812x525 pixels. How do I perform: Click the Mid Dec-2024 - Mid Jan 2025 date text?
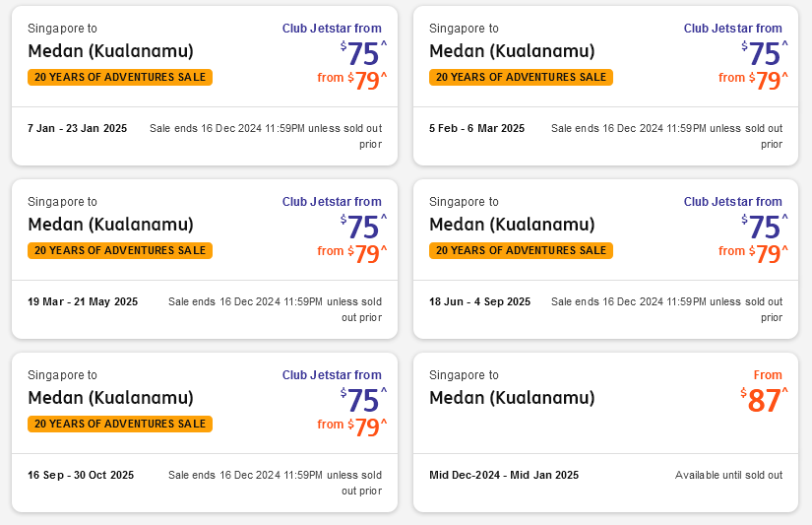tap(504, 475)
